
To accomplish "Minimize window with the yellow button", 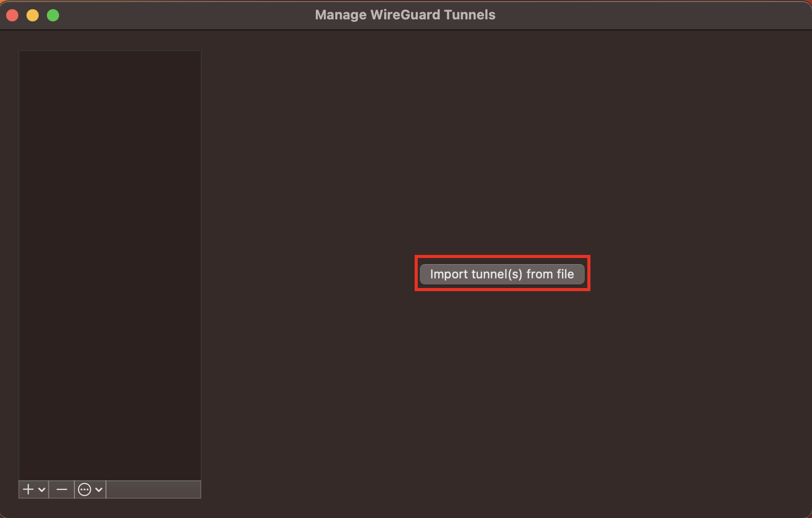I will pyautogui.click(x=33, y=15).
